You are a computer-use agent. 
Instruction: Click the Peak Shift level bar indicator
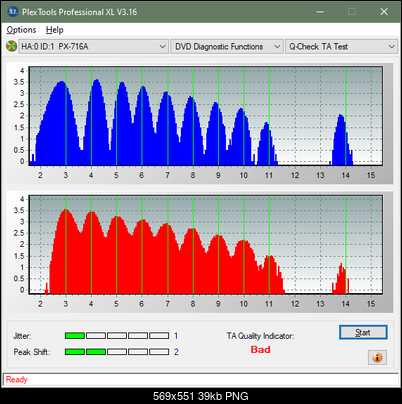[117, 352]
